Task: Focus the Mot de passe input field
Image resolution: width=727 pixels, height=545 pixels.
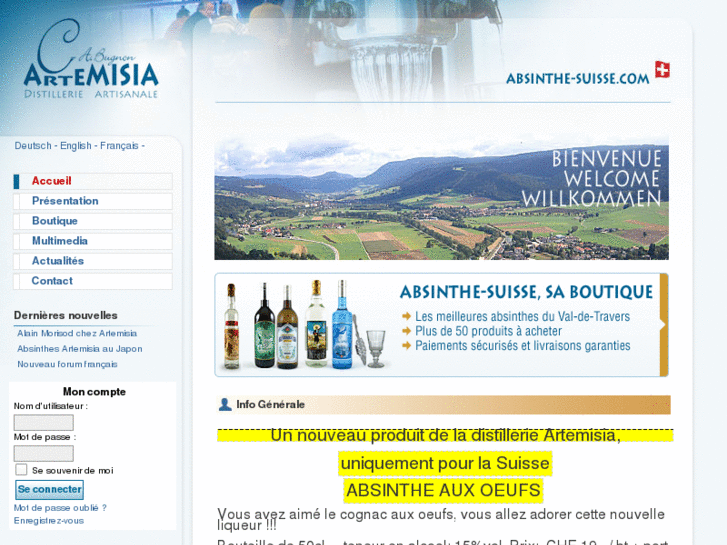Action: 44,453
